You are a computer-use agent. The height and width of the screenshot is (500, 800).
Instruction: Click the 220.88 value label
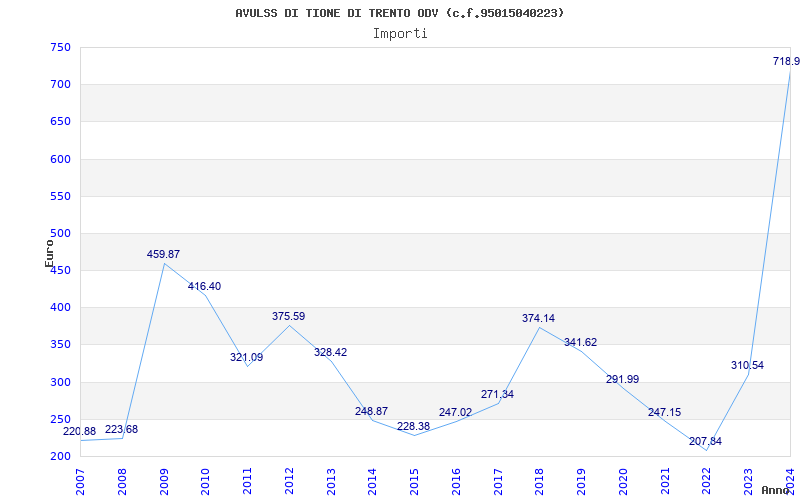(80, 431)
